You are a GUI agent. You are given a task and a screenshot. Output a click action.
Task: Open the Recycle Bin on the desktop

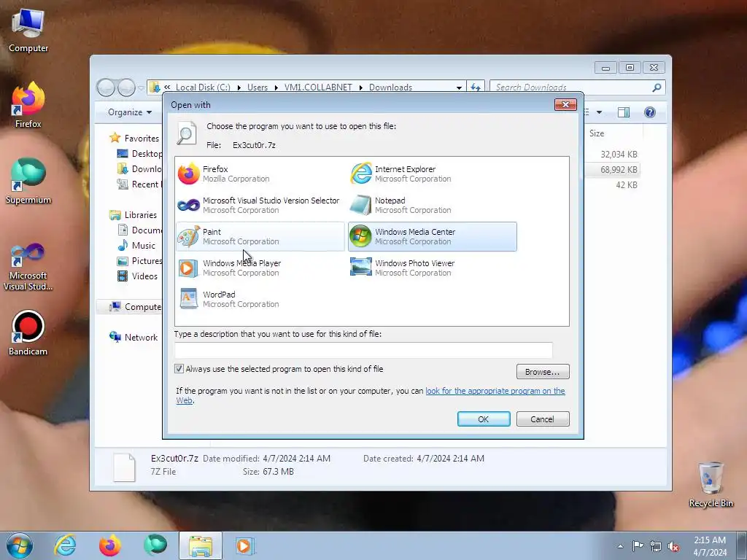[711, 484]
